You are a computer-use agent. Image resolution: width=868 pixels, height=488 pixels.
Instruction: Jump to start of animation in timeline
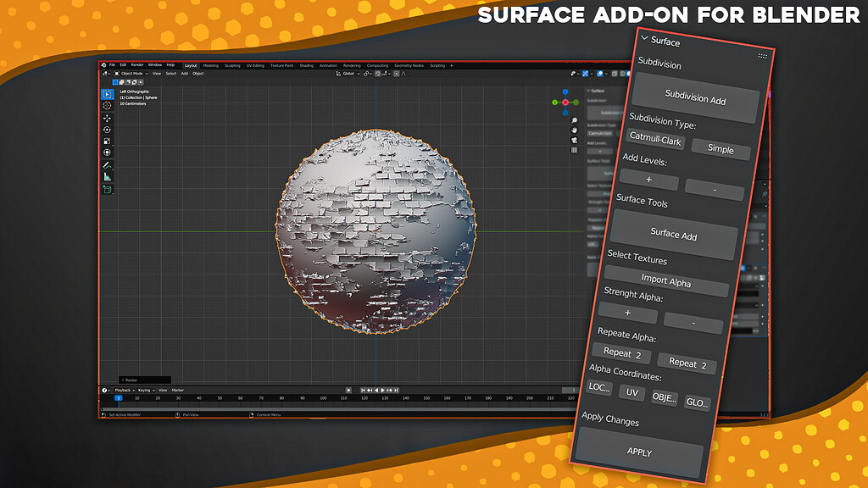pos(363,390)
